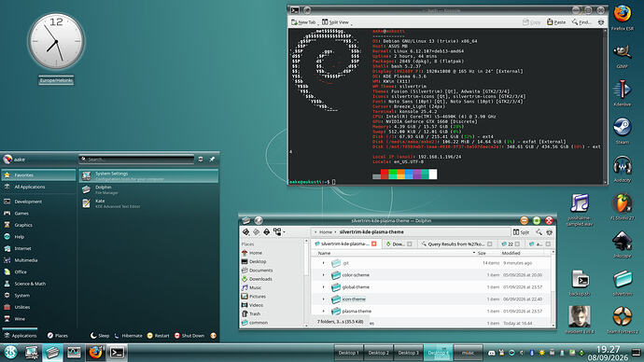Open breadcrumb dropdown before Home in Dolphin

315,232
